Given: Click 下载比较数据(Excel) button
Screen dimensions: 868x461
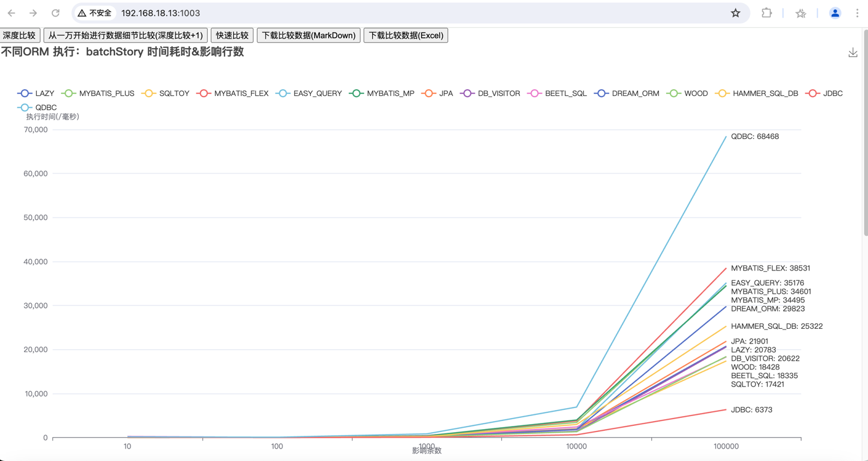Looking at the screenshot, I should 406,36.
